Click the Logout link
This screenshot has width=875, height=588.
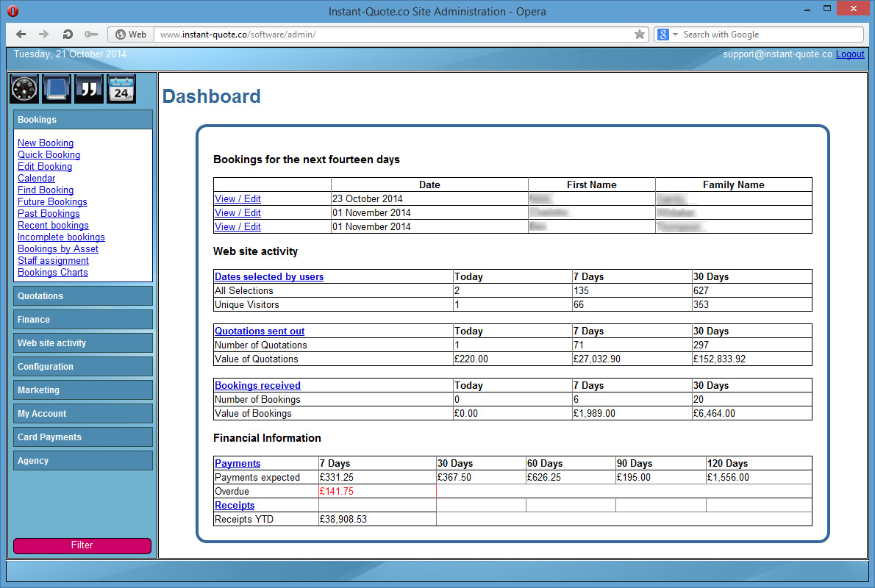(849, 54)
